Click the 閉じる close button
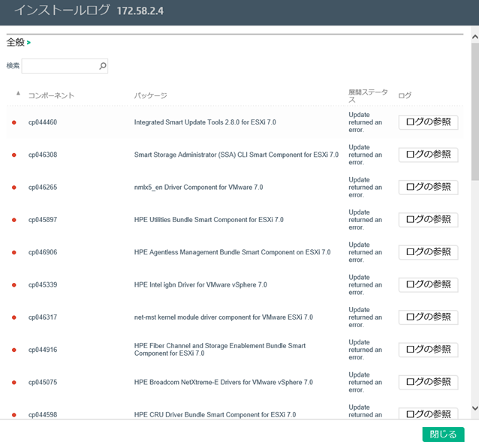Viewport: 479px width, 448px height. tap(443, 434)
